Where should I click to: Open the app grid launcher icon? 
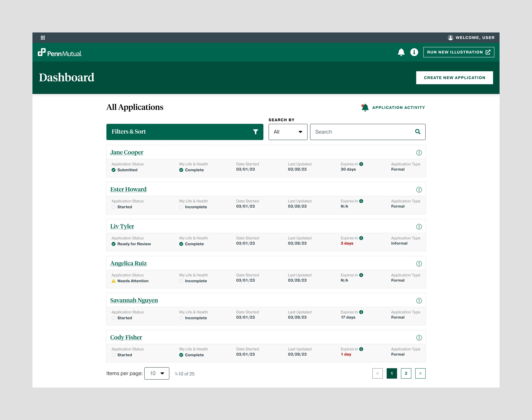[x=43, y=38]
